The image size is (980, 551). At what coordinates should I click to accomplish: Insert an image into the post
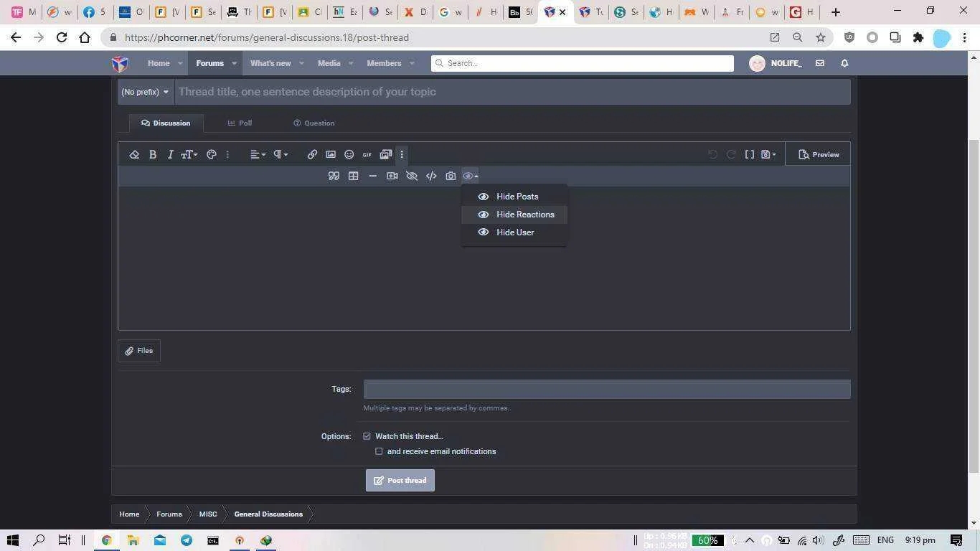331,154
